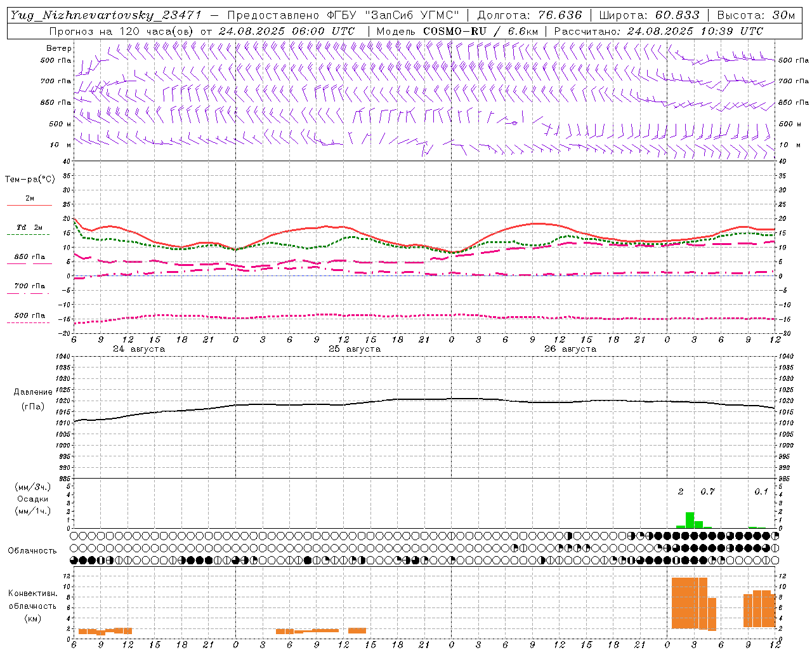The height and width of the screenshot is (650, 812).
Task: Click precipitation amount '2' above green bars
Action: [x=681, y=492]
